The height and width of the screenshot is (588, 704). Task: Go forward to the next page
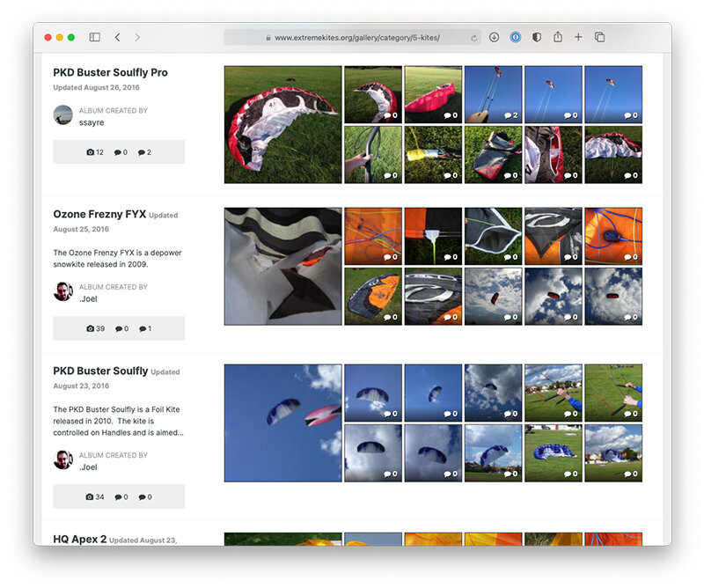tap(137, 37)
